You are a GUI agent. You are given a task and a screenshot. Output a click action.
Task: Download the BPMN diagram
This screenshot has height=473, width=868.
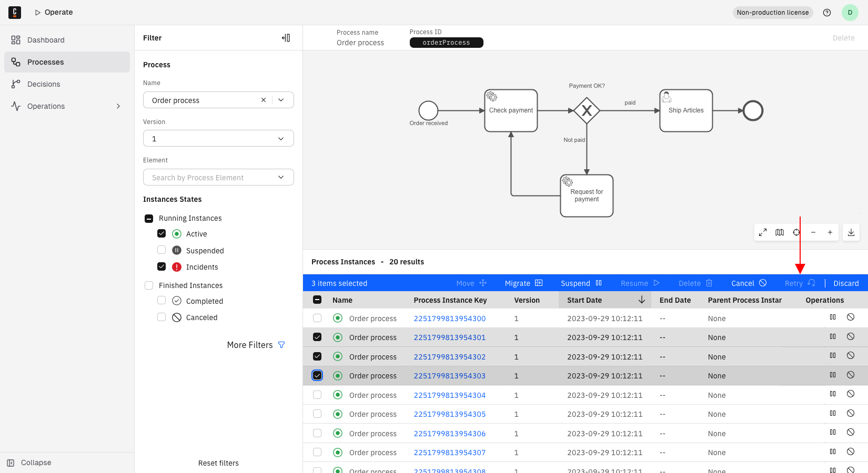click(x=851, y=232)
